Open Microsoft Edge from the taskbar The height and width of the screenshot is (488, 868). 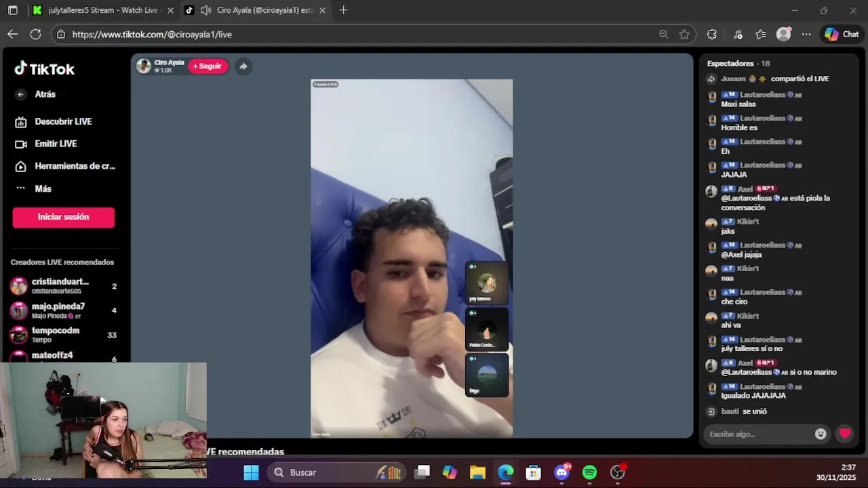click(506, 472)
